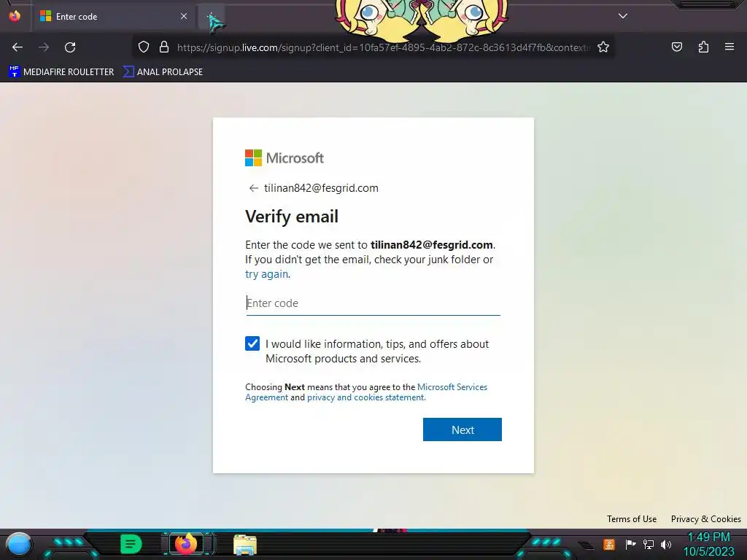This screenshot has height=560, width=747.
Task: Close the Enter code tab
Action: (x=183, y=16)
